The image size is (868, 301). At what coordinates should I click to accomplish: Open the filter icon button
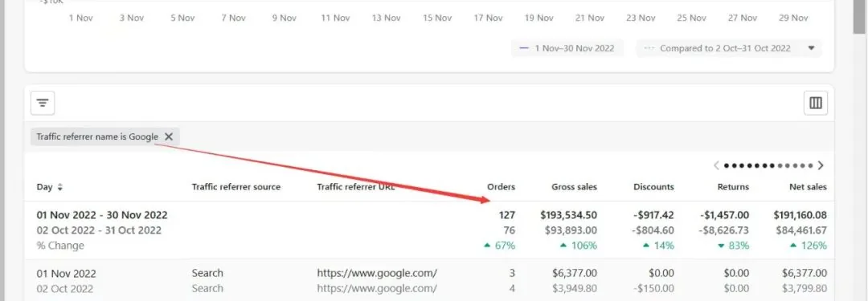point(43,103)
